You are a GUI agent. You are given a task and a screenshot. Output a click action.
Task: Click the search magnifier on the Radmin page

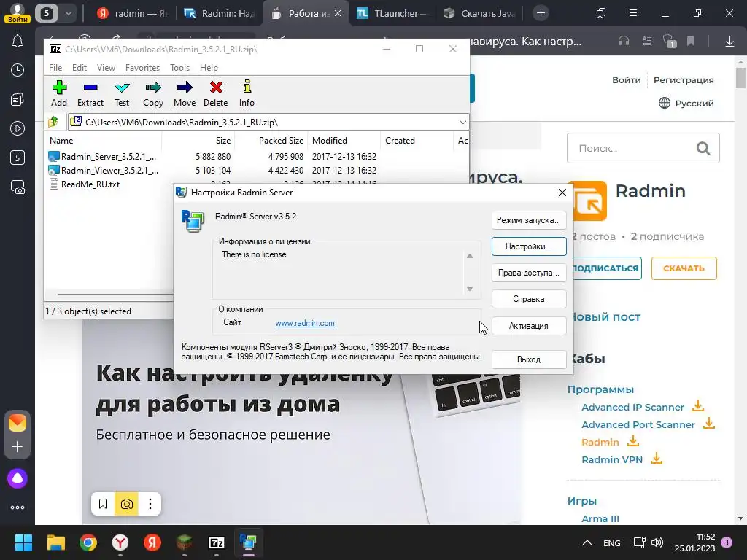(703, 149)
